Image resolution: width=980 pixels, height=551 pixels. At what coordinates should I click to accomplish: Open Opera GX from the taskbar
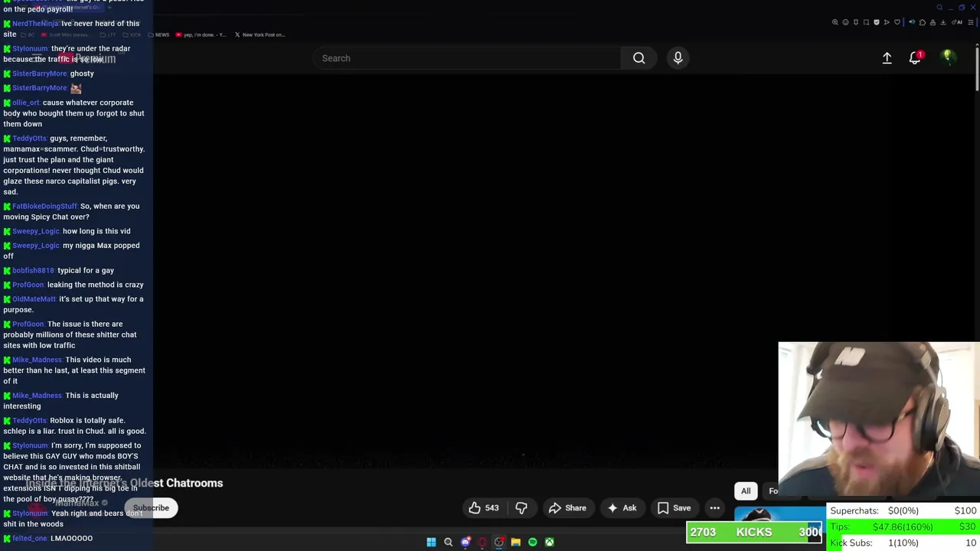click(482, 543)
